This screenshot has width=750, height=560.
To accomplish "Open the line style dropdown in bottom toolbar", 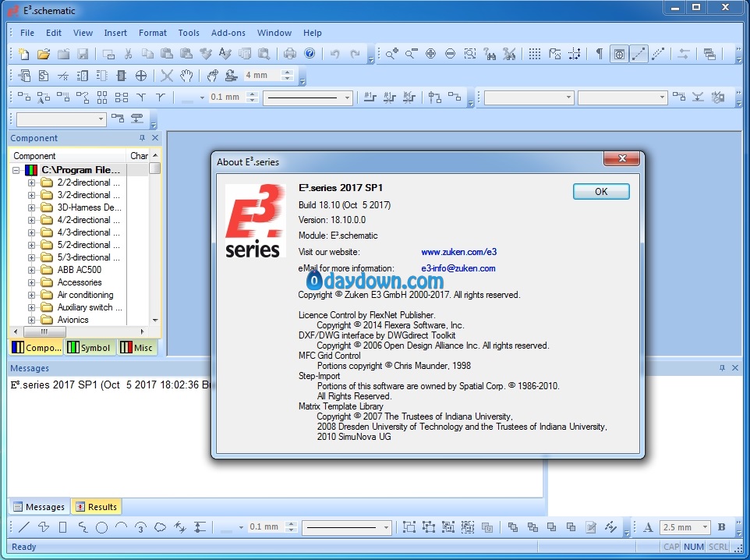I will pos(386,527).
